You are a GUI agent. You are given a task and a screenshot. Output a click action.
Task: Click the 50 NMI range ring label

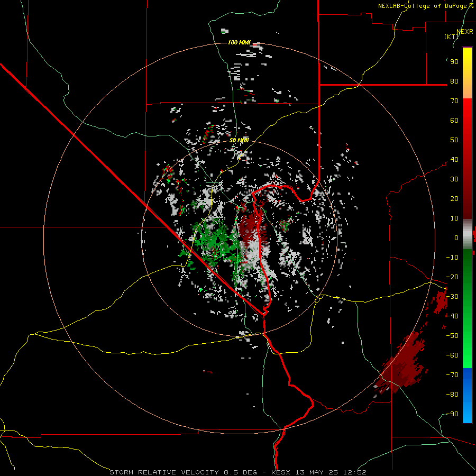pos(239,140)
